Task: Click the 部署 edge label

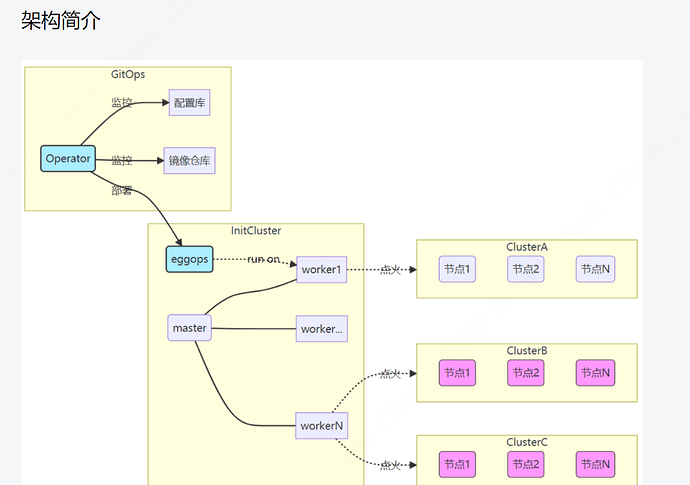Action: (x=122, y=191)
